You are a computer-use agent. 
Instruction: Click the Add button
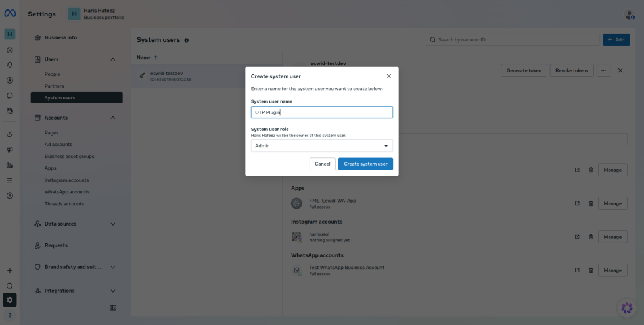616,40
